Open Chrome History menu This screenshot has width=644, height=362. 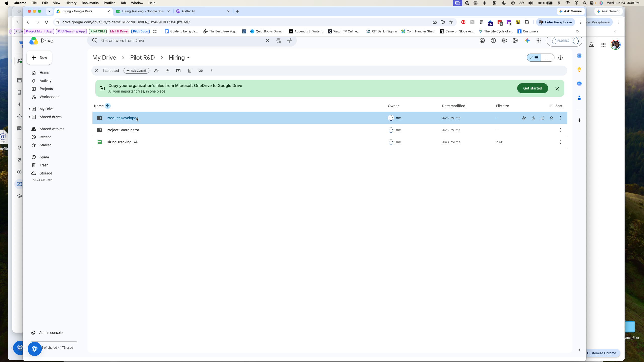[x=71, y=3]
